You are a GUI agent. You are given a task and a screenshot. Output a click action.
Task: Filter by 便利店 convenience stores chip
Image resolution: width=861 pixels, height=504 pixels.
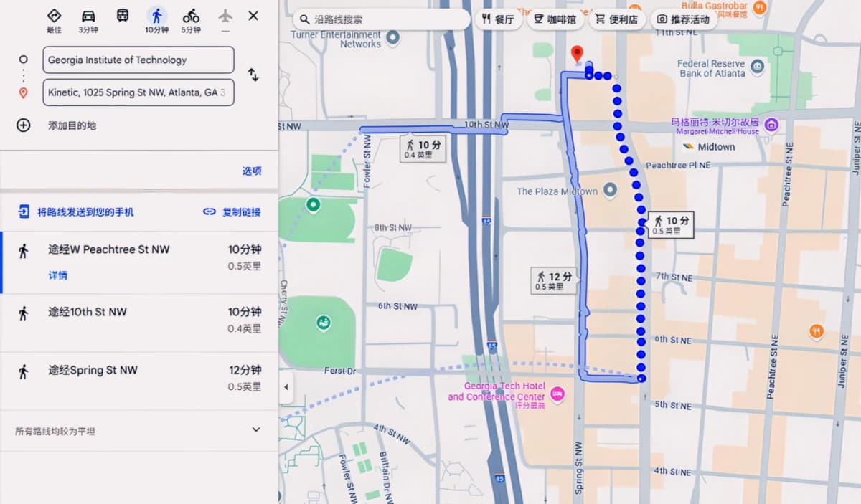coord(616,19)
